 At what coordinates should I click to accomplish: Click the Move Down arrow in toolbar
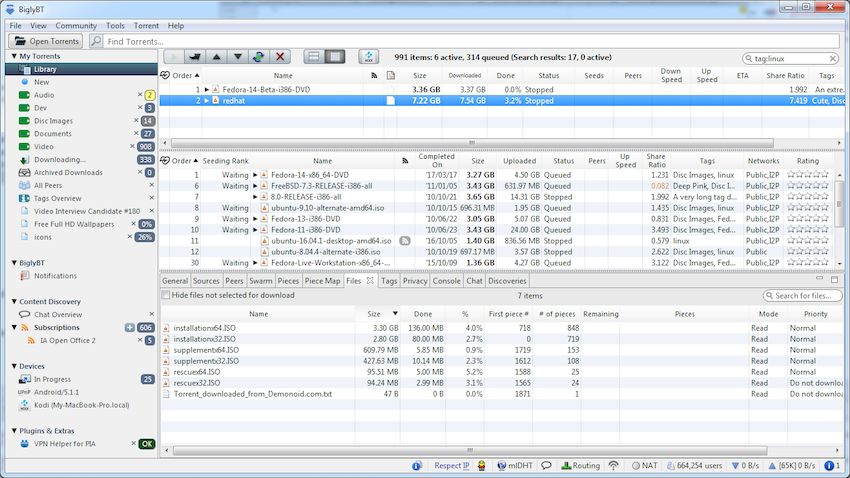238,58
